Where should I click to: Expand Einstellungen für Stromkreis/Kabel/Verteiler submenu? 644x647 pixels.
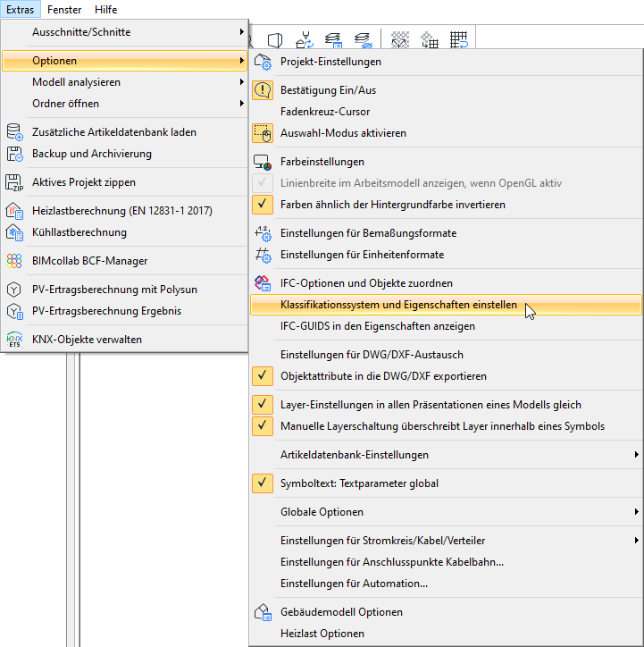(x=446, y=541)
